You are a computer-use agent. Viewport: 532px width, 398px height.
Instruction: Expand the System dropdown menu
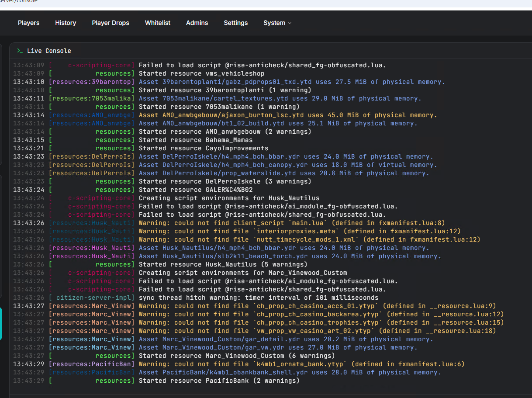277,23
